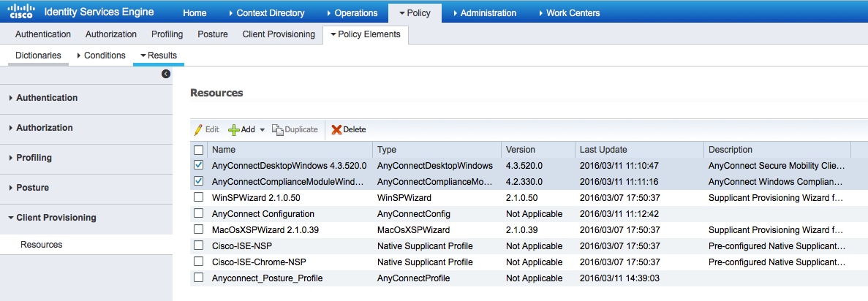Click the Cisco-ISE-NSP name
Screen dimensions: 868x301
[241, 245]
